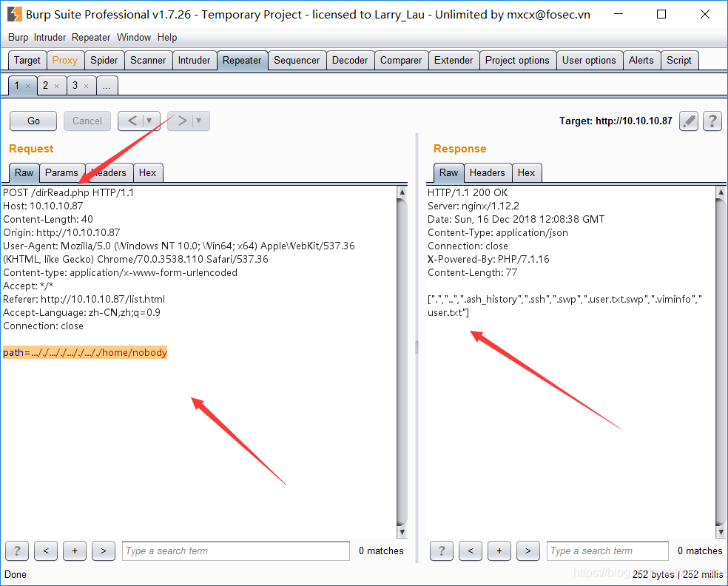The height and width of the screenshot is (586, 728).
Task: Click the request pane vertical scrollbar track
Action: pos(402,363)
